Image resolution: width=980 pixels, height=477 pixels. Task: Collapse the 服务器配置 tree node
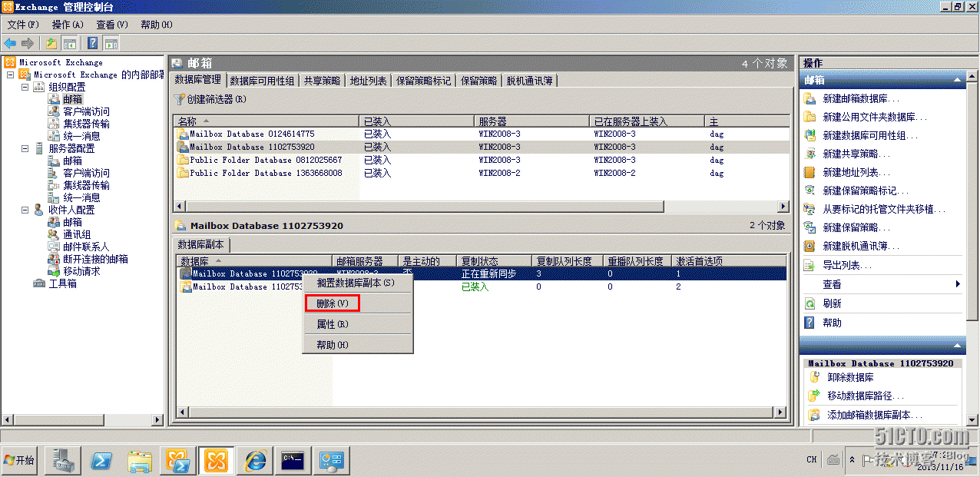pyautogui.click(x=25, y=148)
